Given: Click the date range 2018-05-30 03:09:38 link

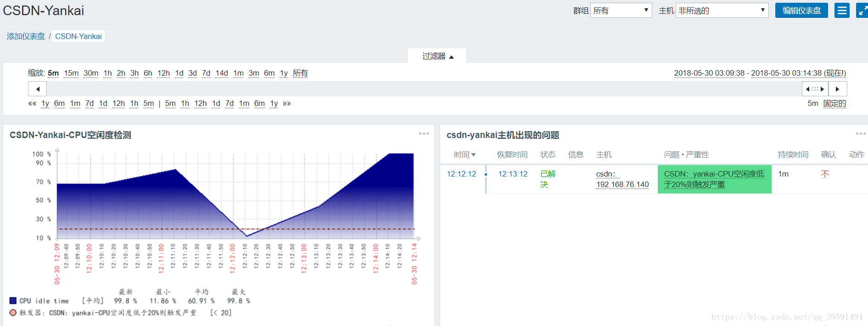Looking at the screenshot, I should (x=709, y=73).
